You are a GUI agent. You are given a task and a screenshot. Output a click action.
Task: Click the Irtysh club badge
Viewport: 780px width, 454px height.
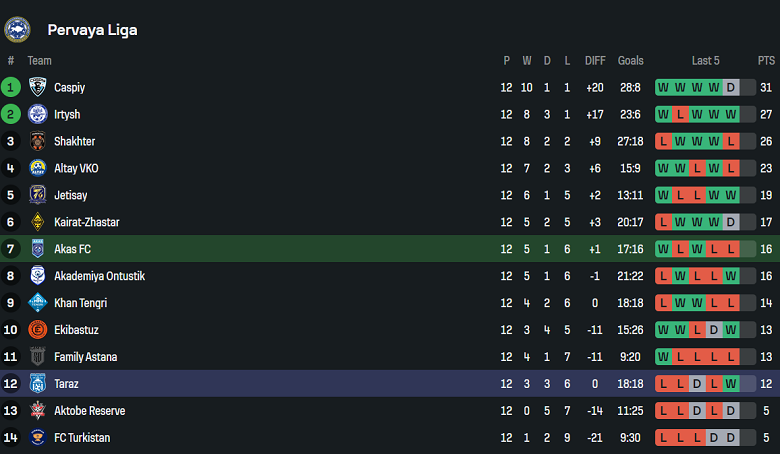(38, 114)
